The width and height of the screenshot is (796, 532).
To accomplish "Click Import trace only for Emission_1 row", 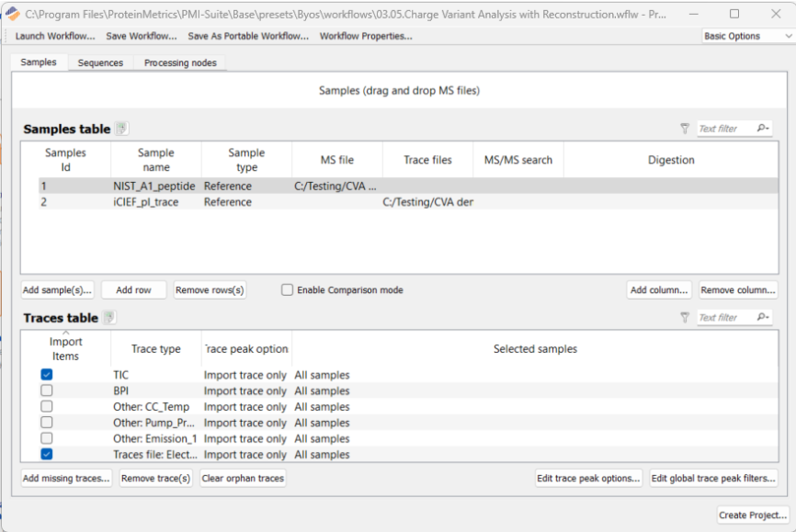I will [245, 438].
